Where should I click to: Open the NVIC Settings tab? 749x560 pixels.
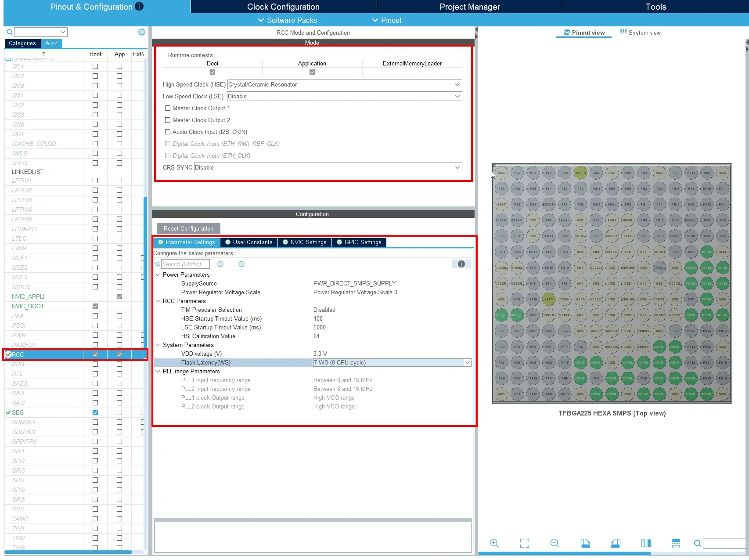coord(305,242)
